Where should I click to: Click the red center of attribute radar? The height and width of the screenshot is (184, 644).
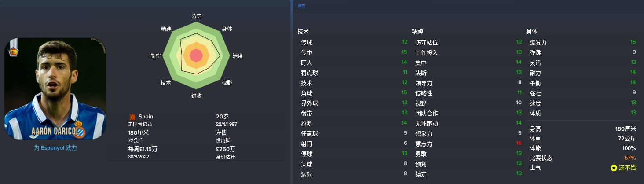[196, 56]
